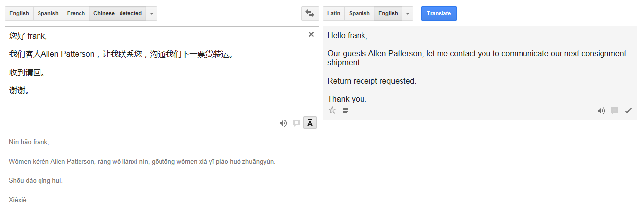Switch target language to Spanish
The image size is (644, 214).
360,14
